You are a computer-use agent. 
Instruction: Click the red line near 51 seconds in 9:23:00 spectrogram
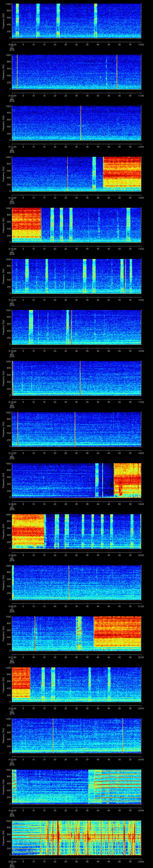click(123, 735)
